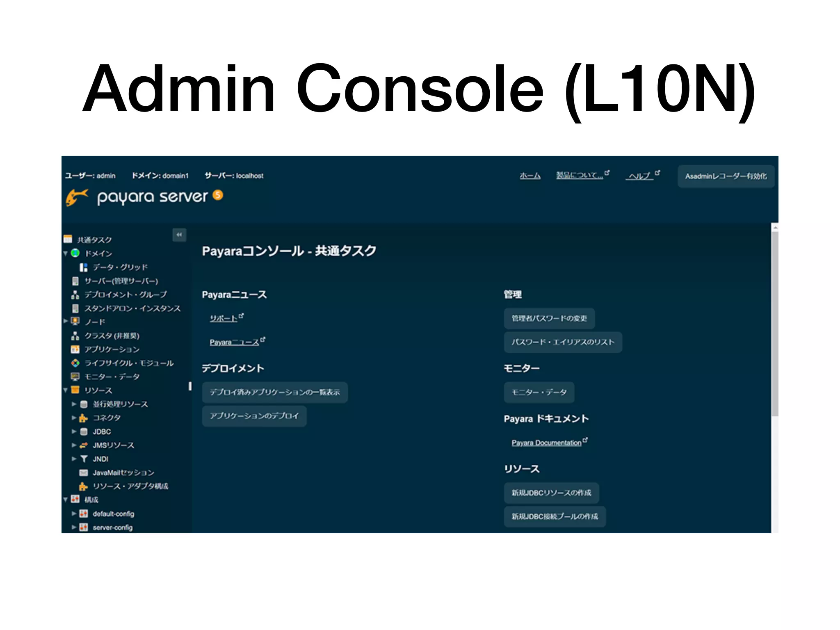840x630 pixels.
Task: Click the scrollbar up arrow
Action: pyautogui.click(x=775, y=227)
